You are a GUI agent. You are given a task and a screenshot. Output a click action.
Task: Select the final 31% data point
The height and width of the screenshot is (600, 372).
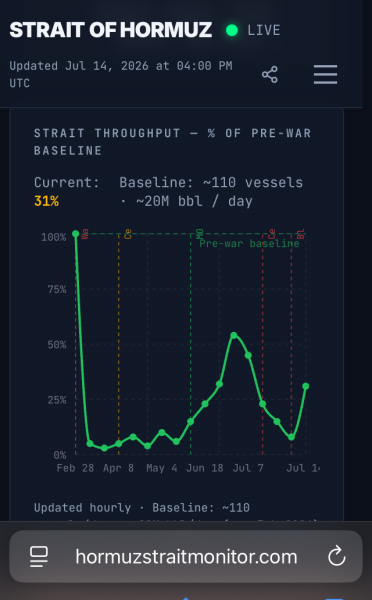point(305,386)
